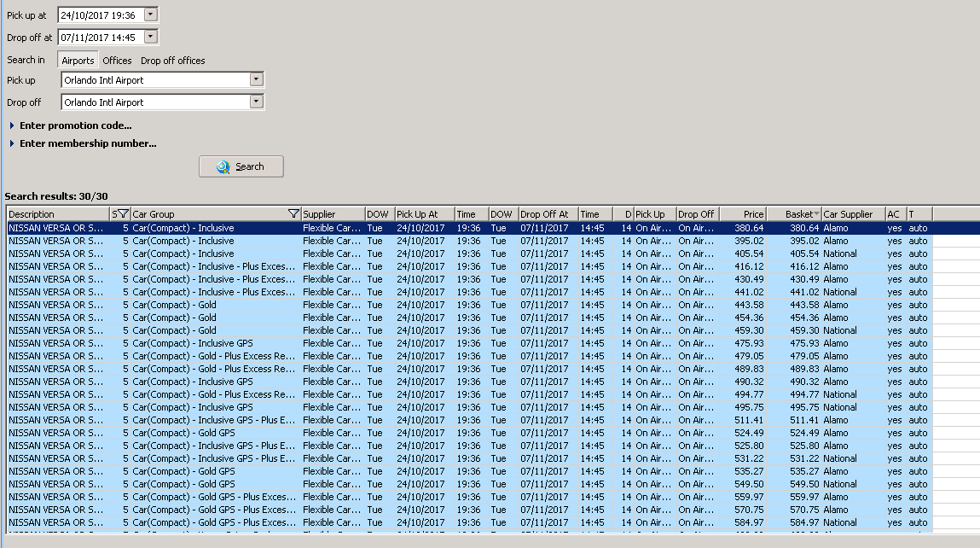
Task: Expand the Drop off location dropdown arrow
Action: 256,102
